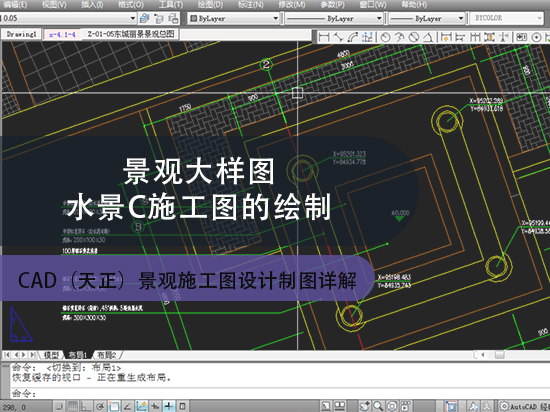Select the Linear dimension tool
The height and width of the screenshot is (412, 550).
pos(324,37)
